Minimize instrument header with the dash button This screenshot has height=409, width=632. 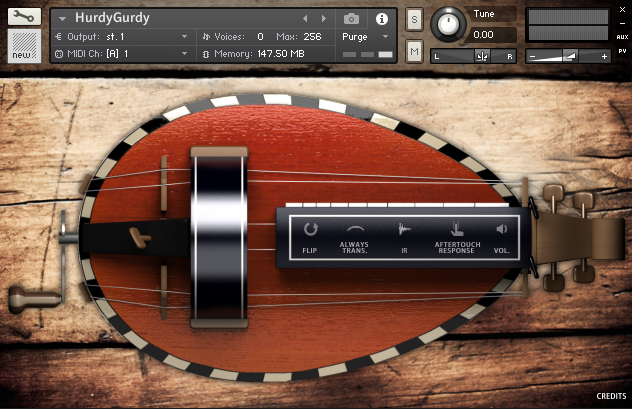point(622,23)
